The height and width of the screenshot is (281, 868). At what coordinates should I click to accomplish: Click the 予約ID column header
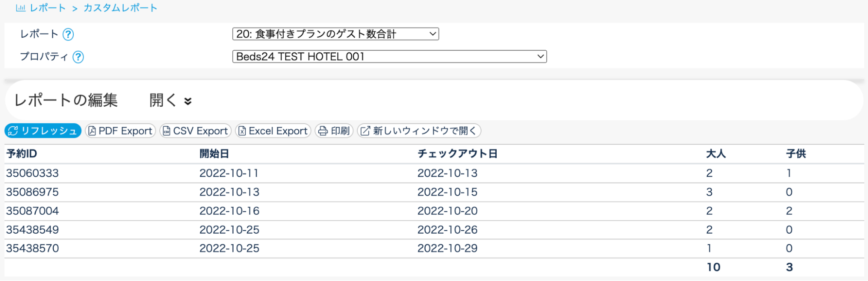22,154
